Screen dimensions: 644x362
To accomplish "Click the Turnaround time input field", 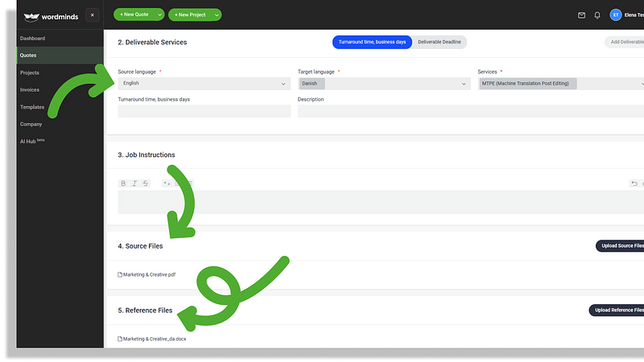I will pos(204,112).
